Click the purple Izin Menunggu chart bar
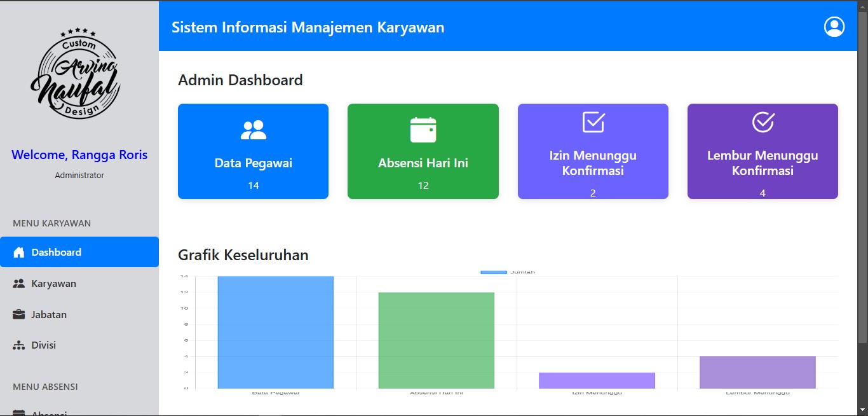The height and width of the screenshot is (416, 868). click(597, 380)
